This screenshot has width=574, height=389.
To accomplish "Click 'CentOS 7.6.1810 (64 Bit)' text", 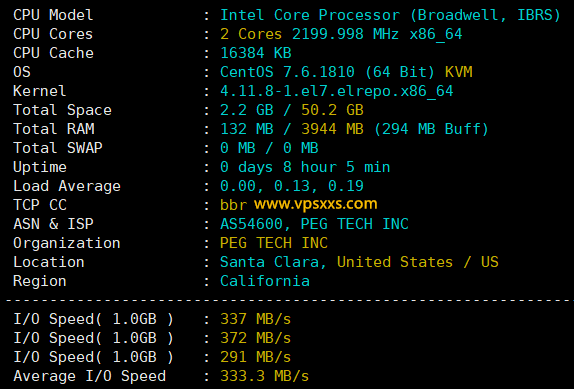I will point(327,72).
